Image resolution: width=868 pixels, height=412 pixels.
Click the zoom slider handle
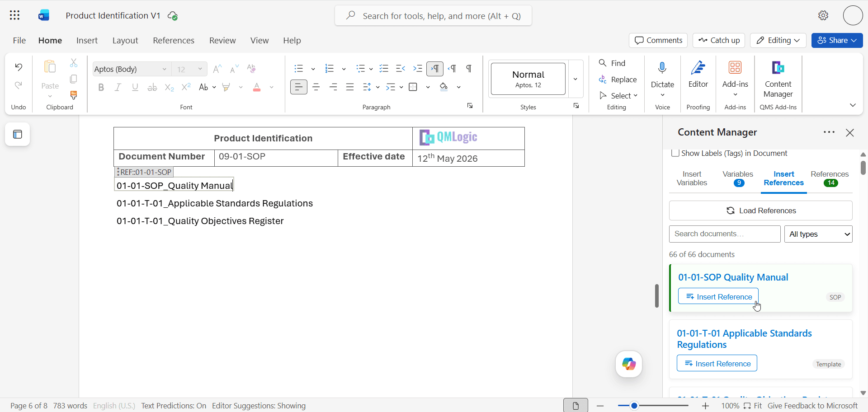pos(634,406)
